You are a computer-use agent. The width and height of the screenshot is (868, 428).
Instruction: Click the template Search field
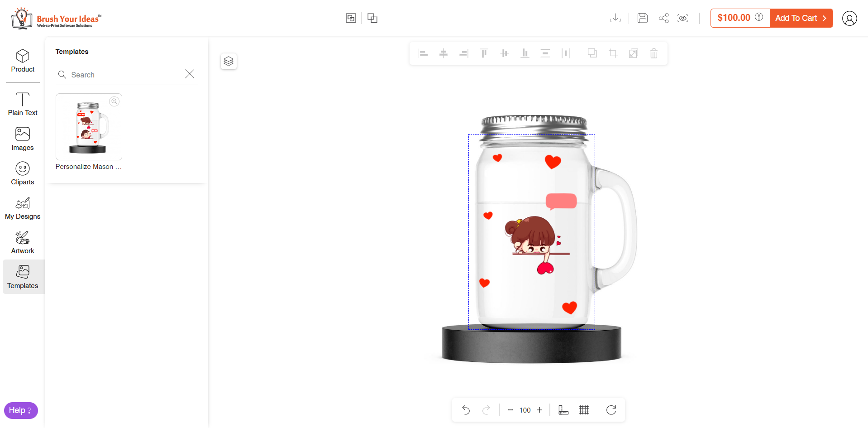tap(122, 75)
